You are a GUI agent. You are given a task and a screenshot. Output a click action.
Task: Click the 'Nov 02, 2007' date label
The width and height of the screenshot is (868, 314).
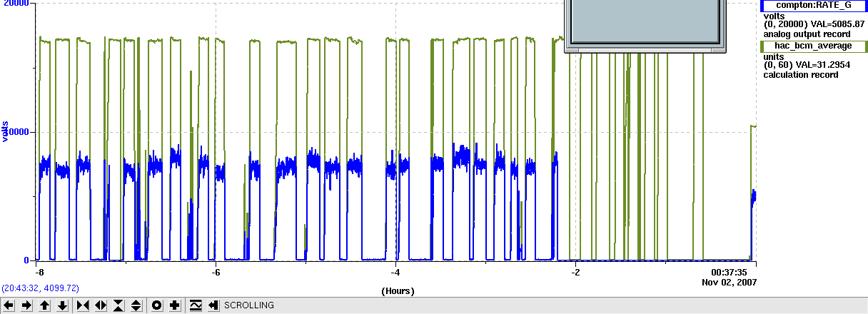[x=730, y=282]
